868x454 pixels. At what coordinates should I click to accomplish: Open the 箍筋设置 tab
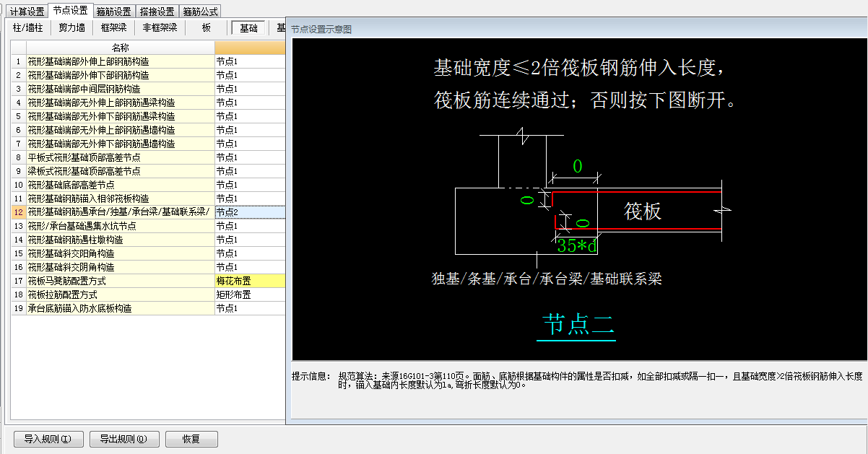point(113,12)
